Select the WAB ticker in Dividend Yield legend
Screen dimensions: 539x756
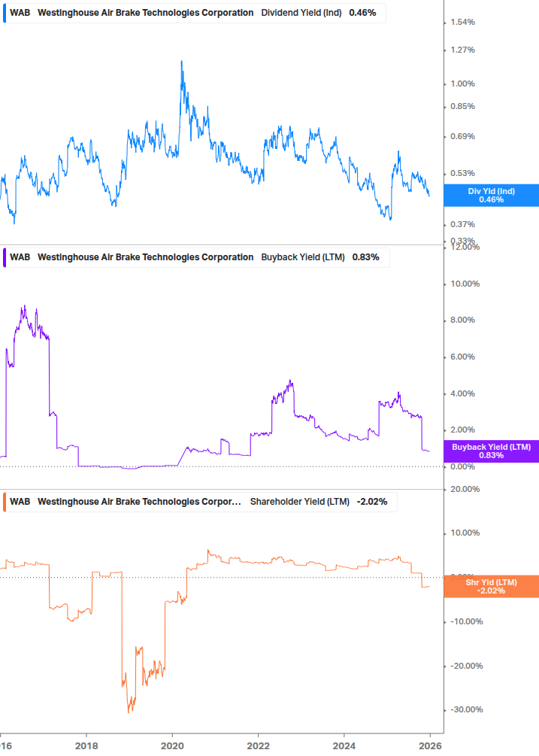[20, 13]
